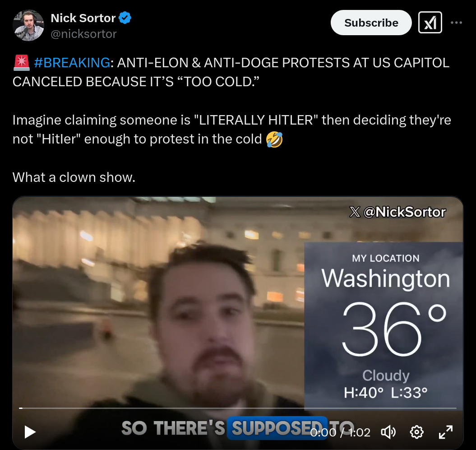Viewport: 476px width, 450px height.
Task: Open Nick Sortor's profile avatar
Action: (28, 26)
